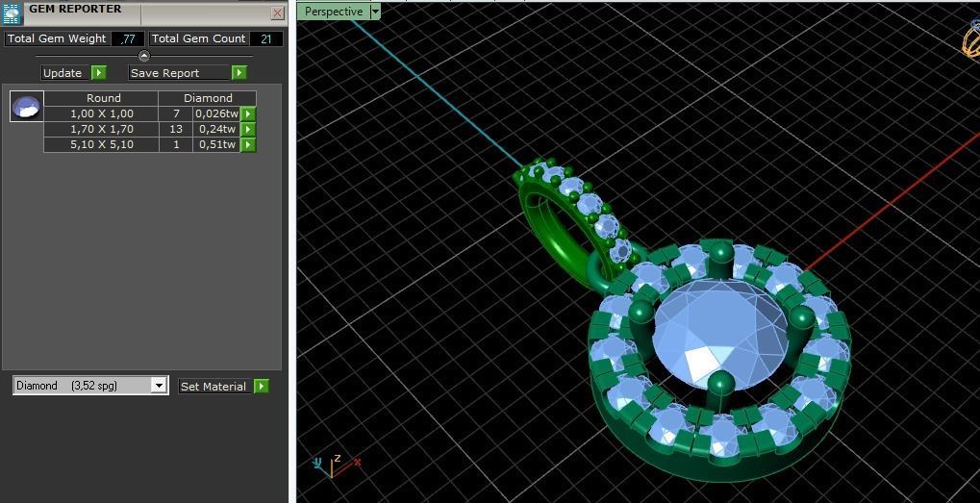Click the Total Gem Weight value field
This screenshot has width=980, height=503.
(x=128, y=38)
